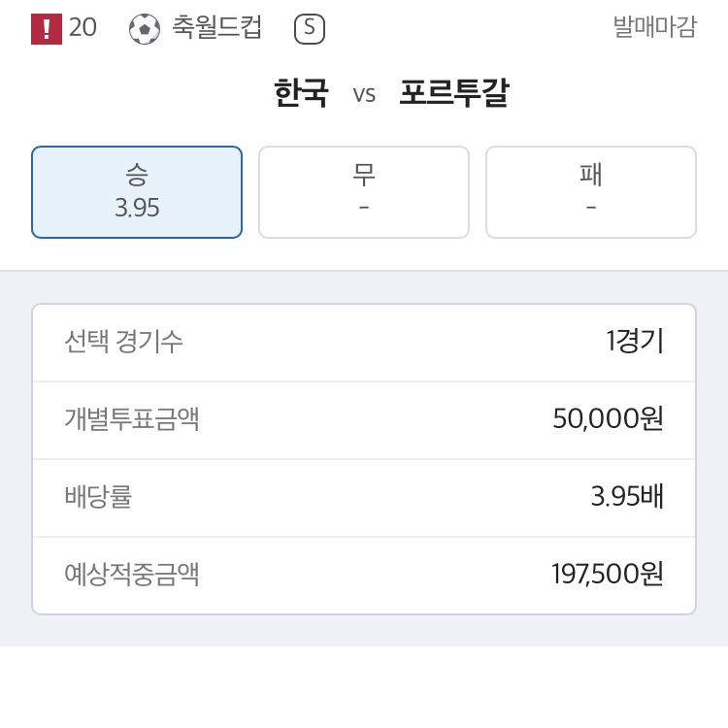Click the vs text between teams
The height and width of the screenshot is (728, 728).
click(x=364, y=95)
